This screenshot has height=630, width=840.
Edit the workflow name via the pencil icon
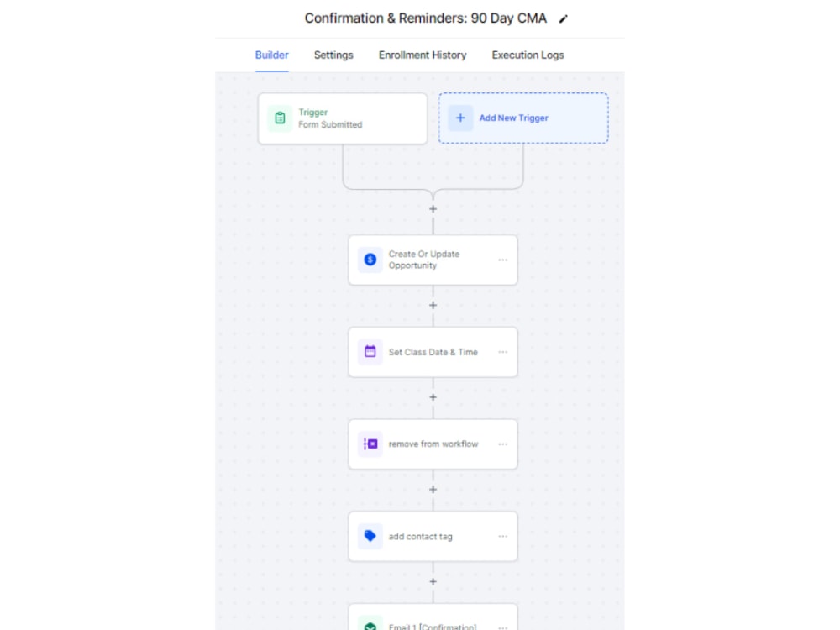pyautogui.click(x=563, y=18)
